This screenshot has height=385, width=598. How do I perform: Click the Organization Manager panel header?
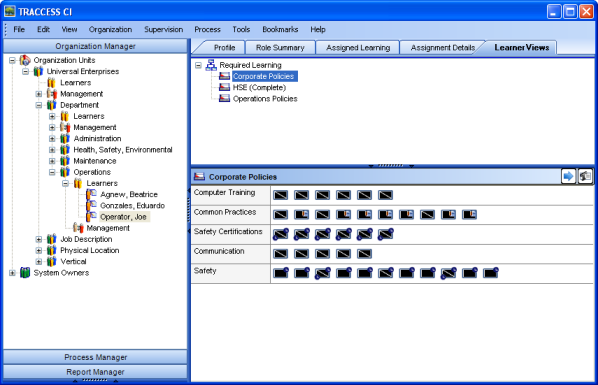[95, 46]
